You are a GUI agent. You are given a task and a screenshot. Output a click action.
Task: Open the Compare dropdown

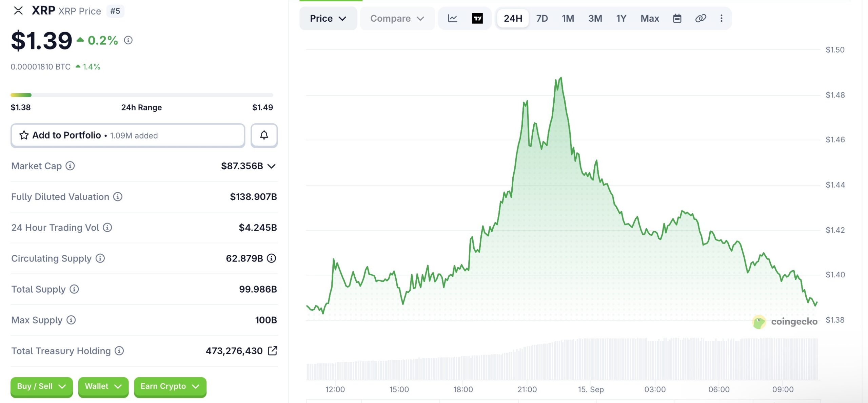pyautogui.click(x=397, y=18)
